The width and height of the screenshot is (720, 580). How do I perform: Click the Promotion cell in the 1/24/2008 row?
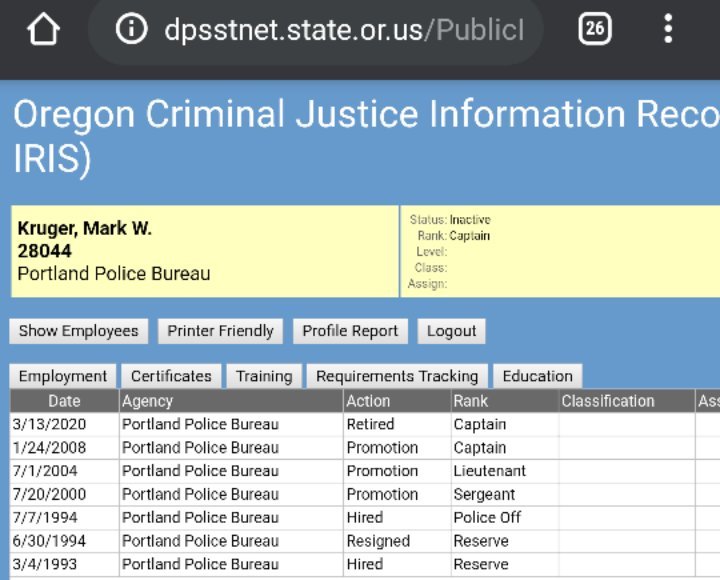(397, 448)
